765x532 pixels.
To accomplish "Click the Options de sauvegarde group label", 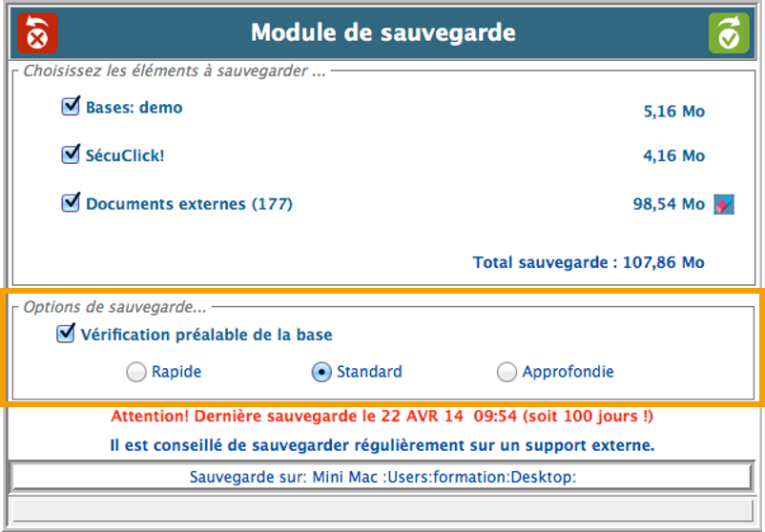I will [x=114, y=307].
